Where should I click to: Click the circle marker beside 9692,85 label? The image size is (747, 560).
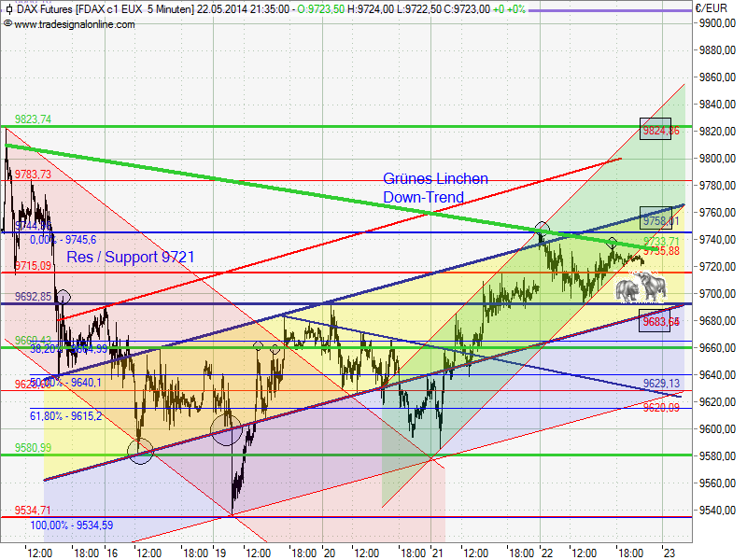(x=63, y=298)
